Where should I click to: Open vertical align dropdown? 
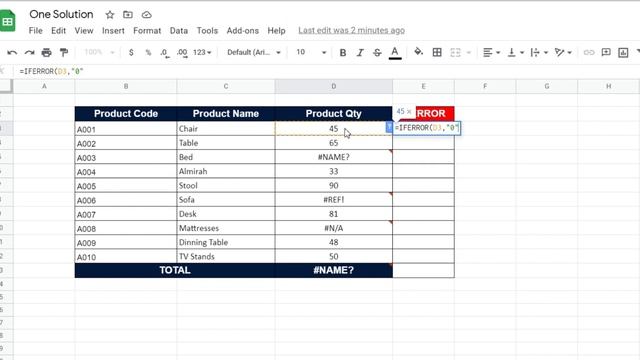tap(516, 52)
